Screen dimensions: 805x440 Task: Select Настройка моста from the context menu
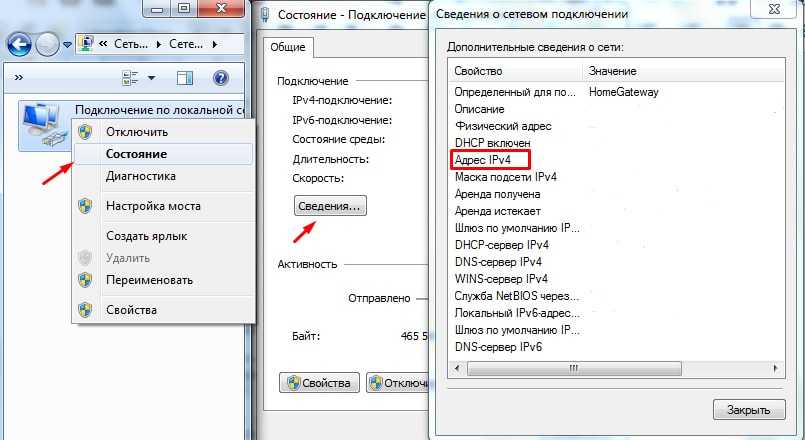153,206
